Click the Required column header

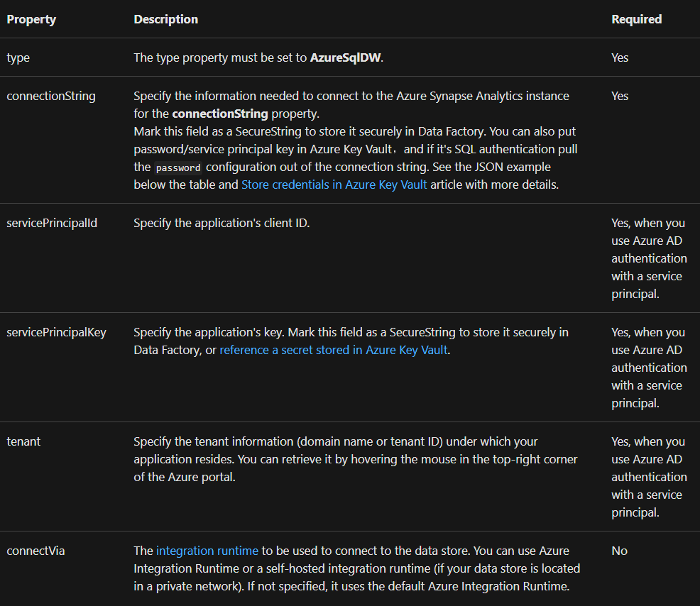[x=637, y=19]
